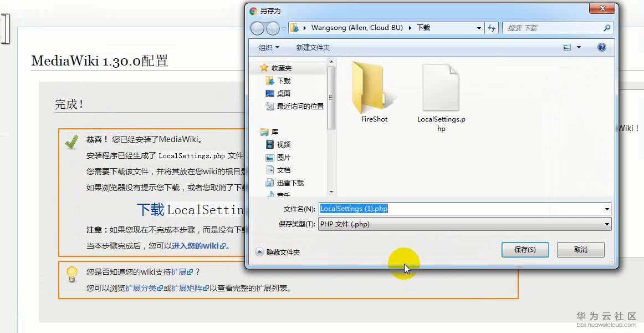The image size is (644, 333).
Task: Select 桌面 in navigation pane
Action: pyautogui.click(x=283, y=93)
